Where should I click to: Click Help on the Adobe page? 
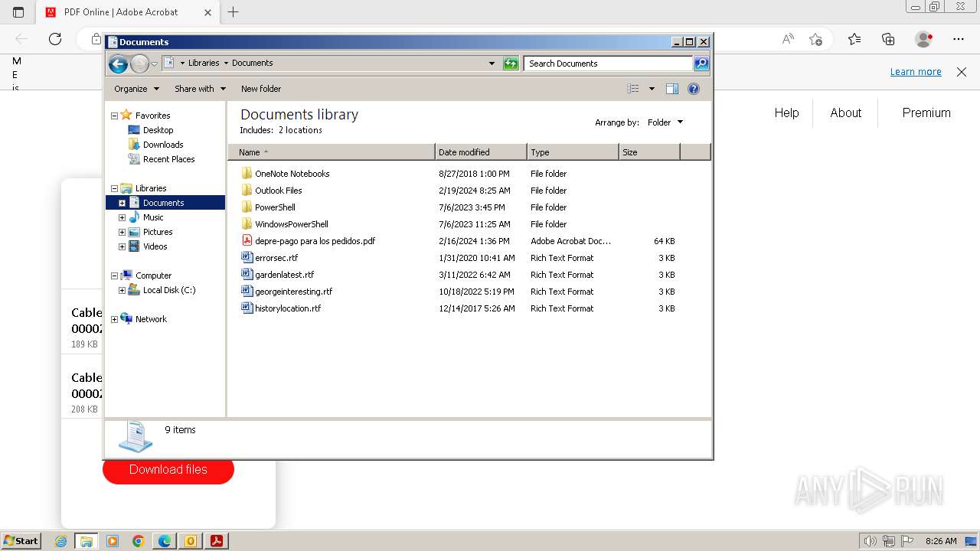pyautogui.click(x=786, y=112)
